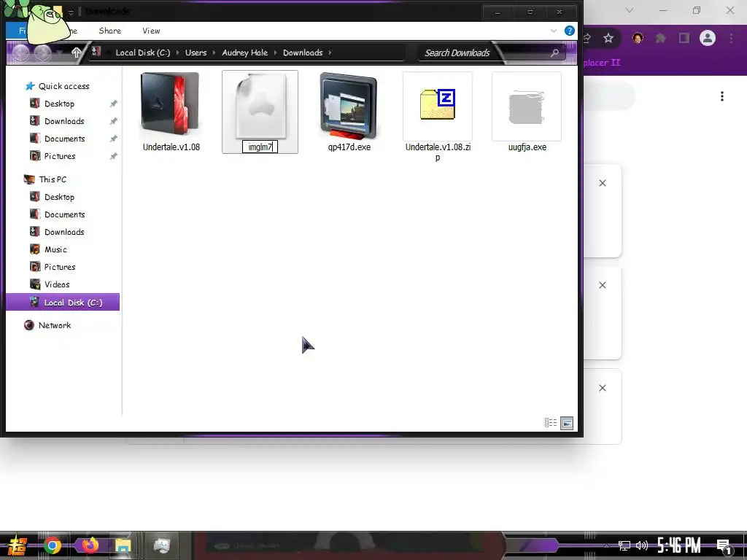This screenshot has height=560, width=747.
Task: Open the View ribbon tab
Action: 151,31
